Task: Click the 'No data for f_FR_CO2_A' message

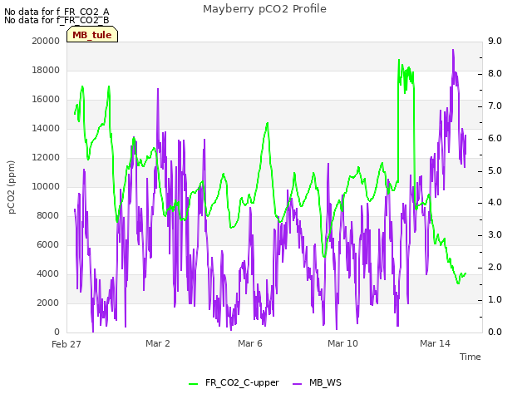Action: (57, 12)
